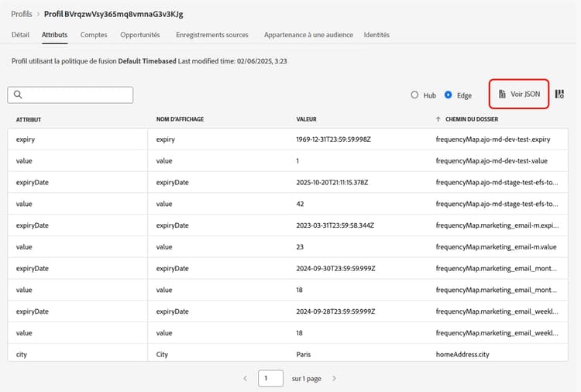Click the search magnifier icon

pyautogui.click(x=18, y=95)
